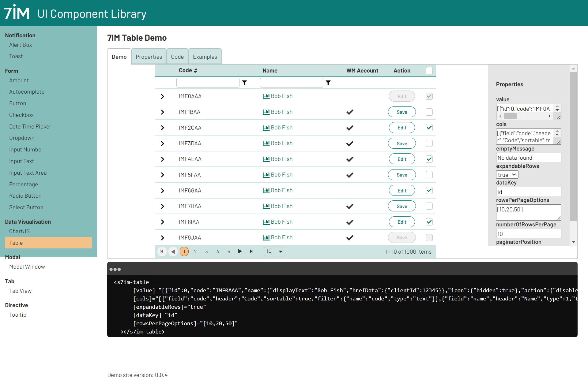Viewport: 588px width, 391px height.
Task: Click the Name column filter funnel icon
Action: pyautogui.click(x=328, y=83)
